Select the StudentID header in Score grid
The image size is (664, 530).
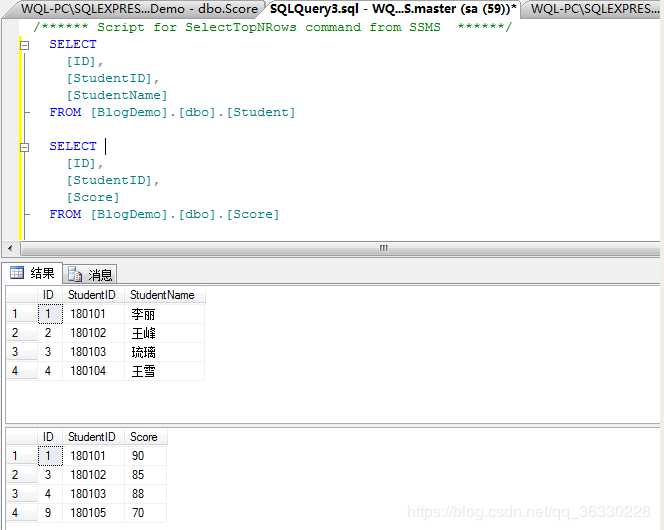93,437
